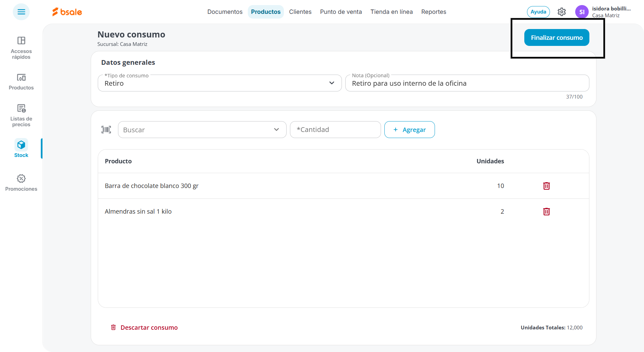Click the Agregar button
Image resolution: width=644 pixels, height=352 pixels.
pos(409,130)
